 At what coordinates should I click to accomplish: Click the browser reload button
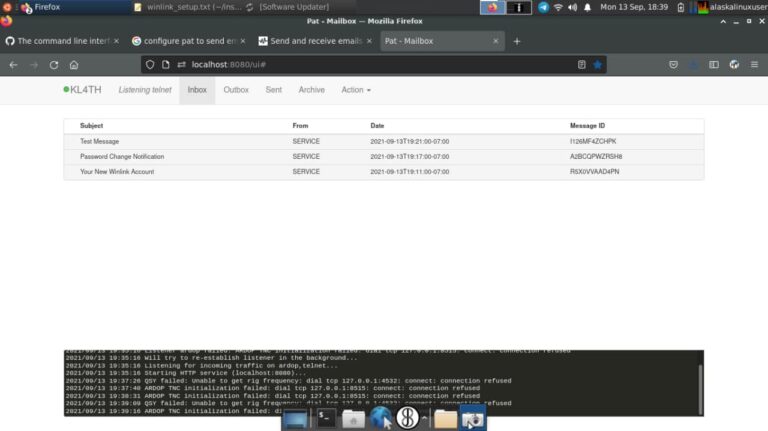(53, 64)
